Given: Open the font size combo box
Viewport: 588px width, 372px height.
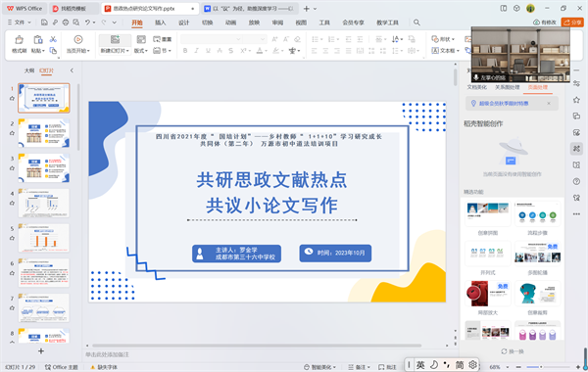Looking at the screenshot, I should tap(255, 39).
